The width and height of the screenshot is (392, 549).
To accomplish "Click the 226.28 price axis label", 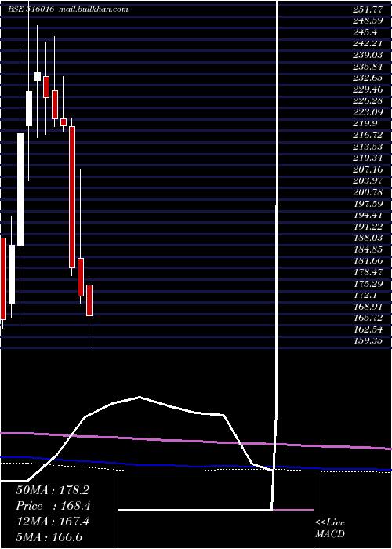I will coord(368,101).
